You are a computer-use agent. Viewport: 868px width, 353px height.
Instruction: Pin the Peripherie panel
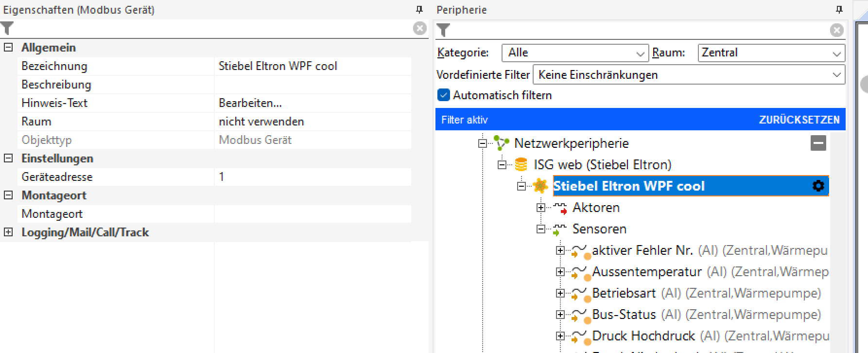(x=839, y=10)
